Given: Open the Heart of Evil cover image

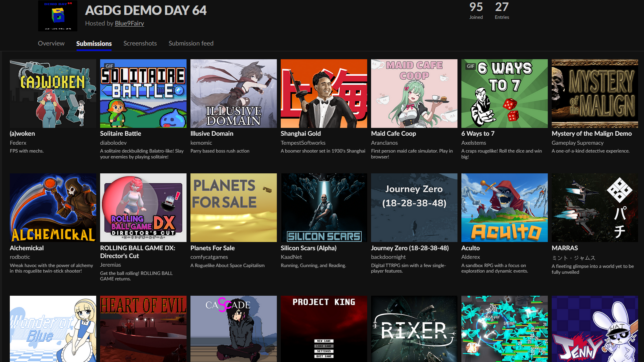Looking at the screenshot, I should pos(143,329).
